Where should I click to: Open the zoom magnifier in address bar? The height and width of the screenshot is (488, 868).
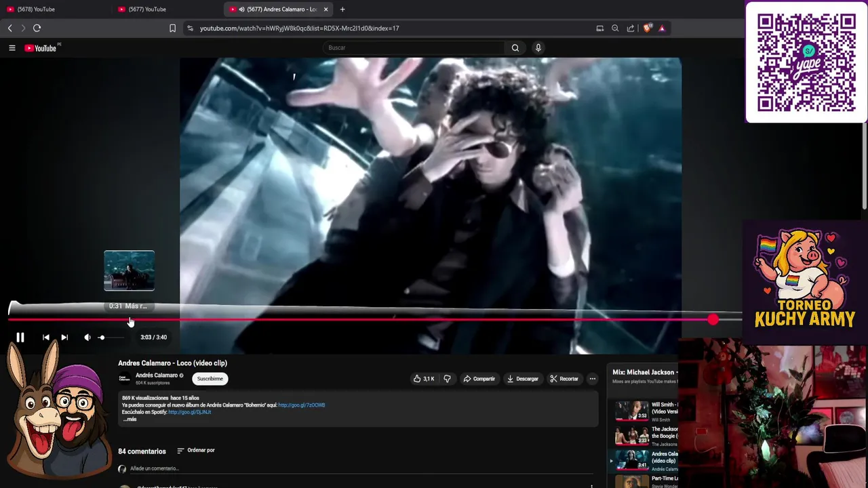tap(615, 28)
